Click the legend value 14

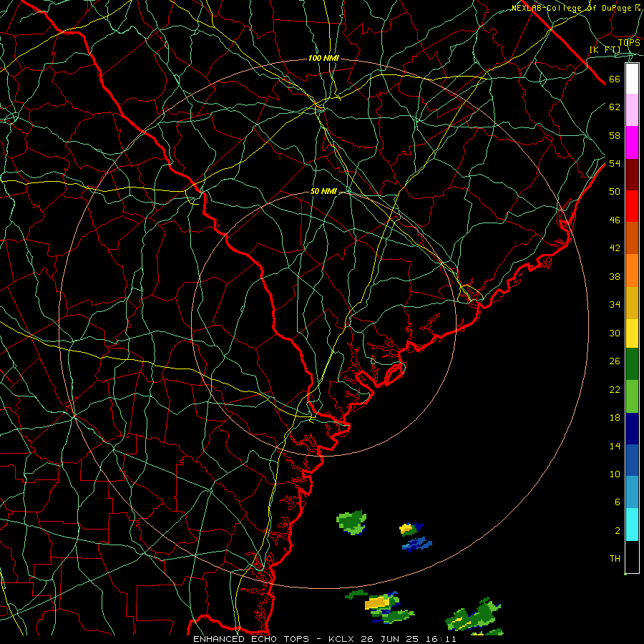pyautogui.click(x=615, y=446)
